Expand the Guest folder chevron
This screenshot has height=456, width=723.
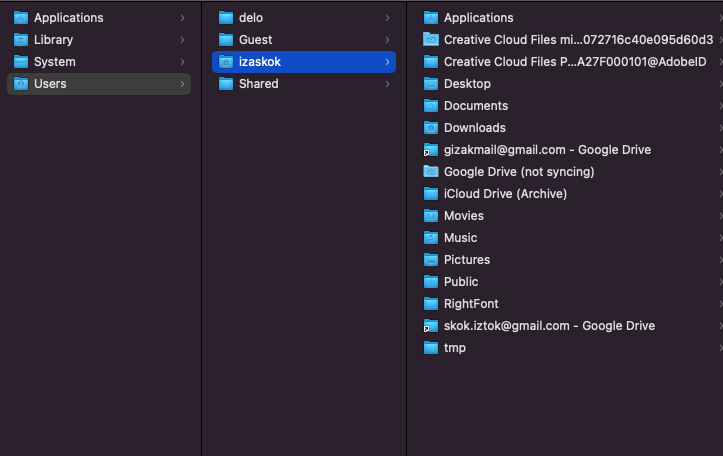[387, 40]
